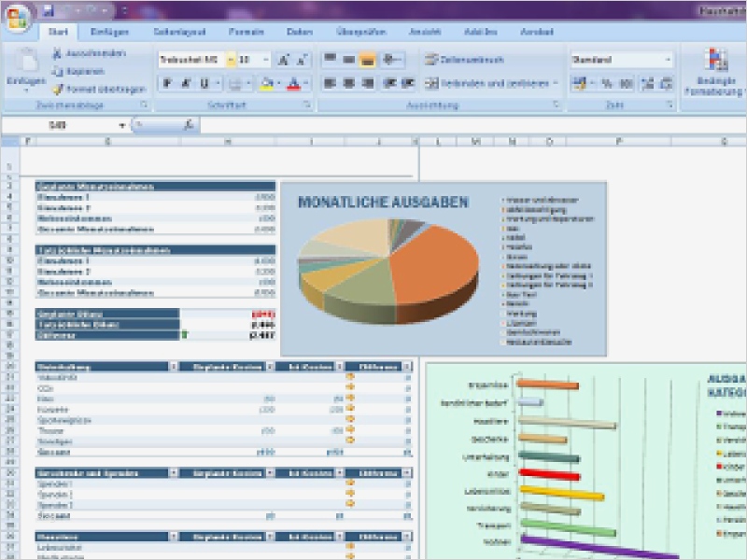Click the formula bar input area
This screenshot has width=747, height=560.
tap(472, 126)
